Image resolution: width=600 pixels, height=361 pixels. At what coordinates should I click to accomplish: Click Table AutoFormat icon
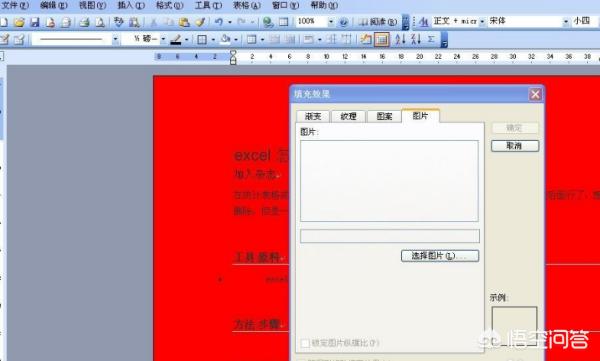[366, 39]
